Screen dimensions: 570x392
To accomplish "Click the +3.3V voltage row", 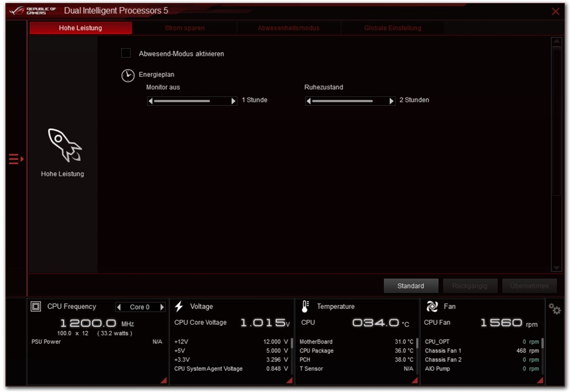I will click(231, 360).
